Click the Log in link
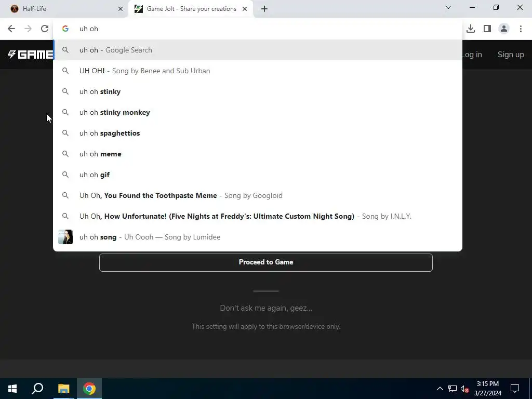The height and width of the screenshot is (399, 532). [x=472, y=54]
